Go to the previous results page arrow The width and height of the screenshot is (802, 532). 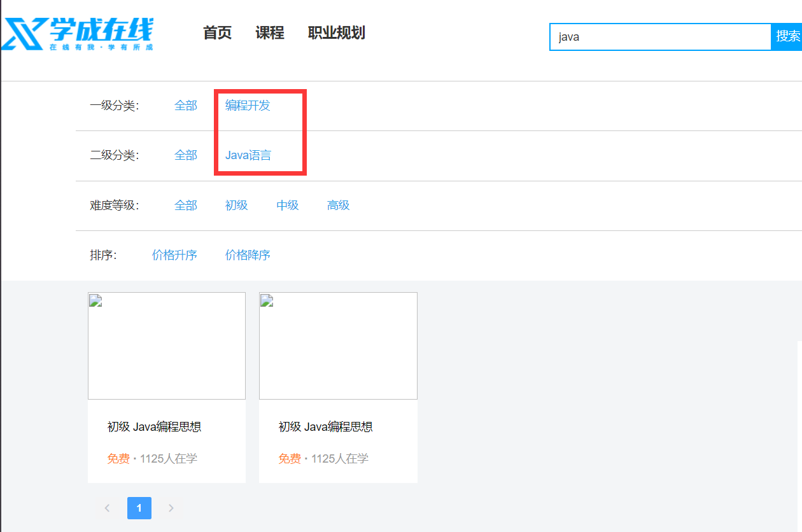[x=107, y=508]
